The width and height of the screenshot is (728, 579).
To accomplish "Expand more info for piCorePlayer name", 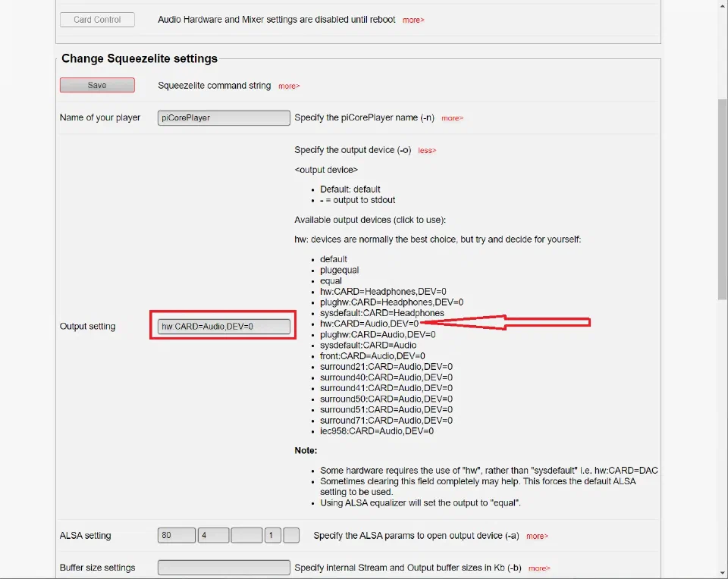I will coord(452,118).
